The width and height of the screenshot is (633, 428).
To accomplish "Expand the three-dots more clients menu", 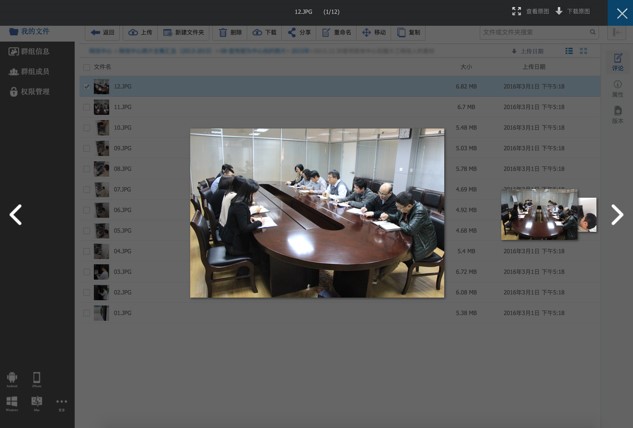I will pyautogui.click(x=61, y=402).
